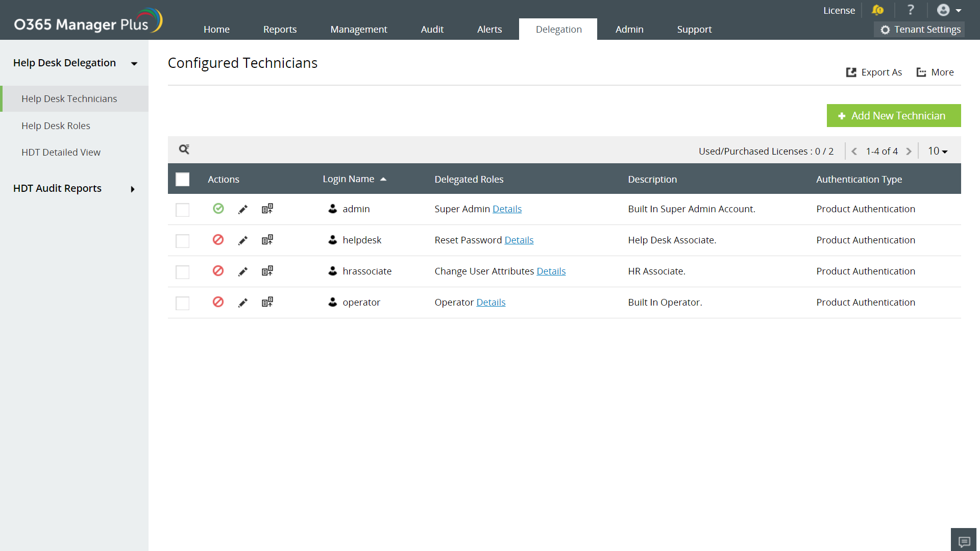Screen dimensions: 980x551
Task: Click edit pencil for operator row
Action: coord(243,303)
